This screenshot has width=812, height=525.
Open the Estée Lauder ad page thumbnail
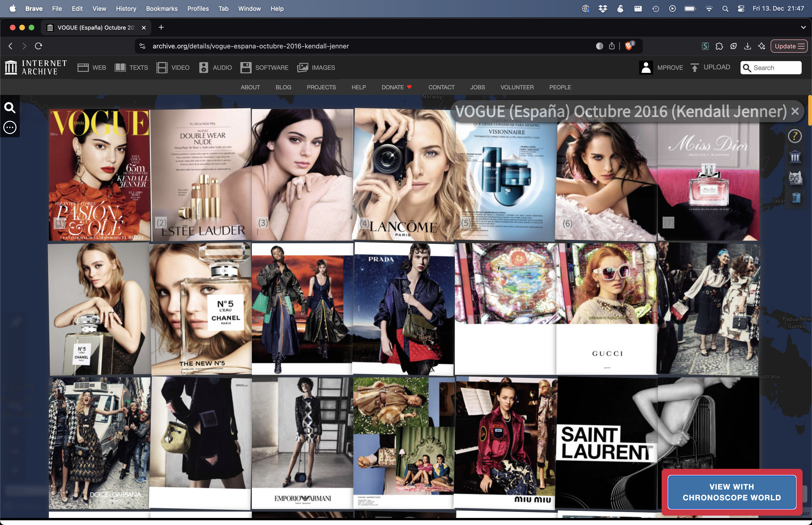click(201, 175)
